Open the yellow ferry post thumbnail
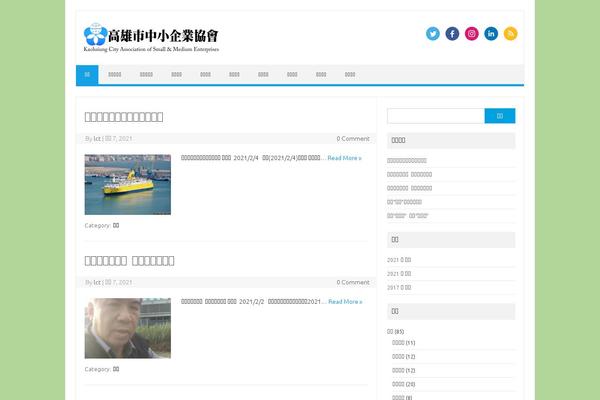 point(128,184)
